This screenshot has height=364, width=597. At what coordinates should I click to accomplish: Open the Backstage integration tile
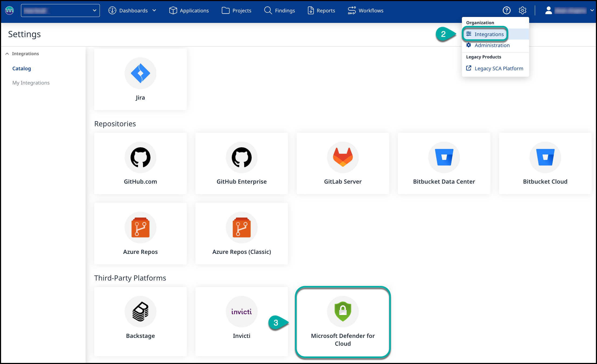click(x=140, y=321)
